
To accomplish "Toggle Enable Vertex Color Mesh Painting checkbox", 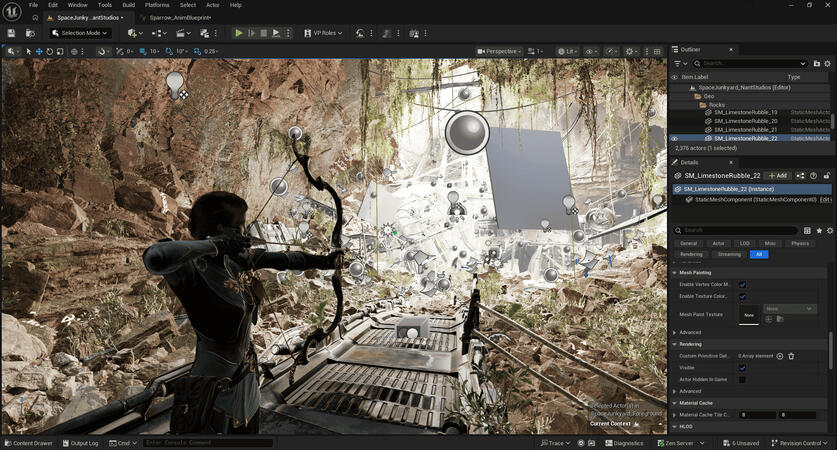I will [x=742, y=285].
